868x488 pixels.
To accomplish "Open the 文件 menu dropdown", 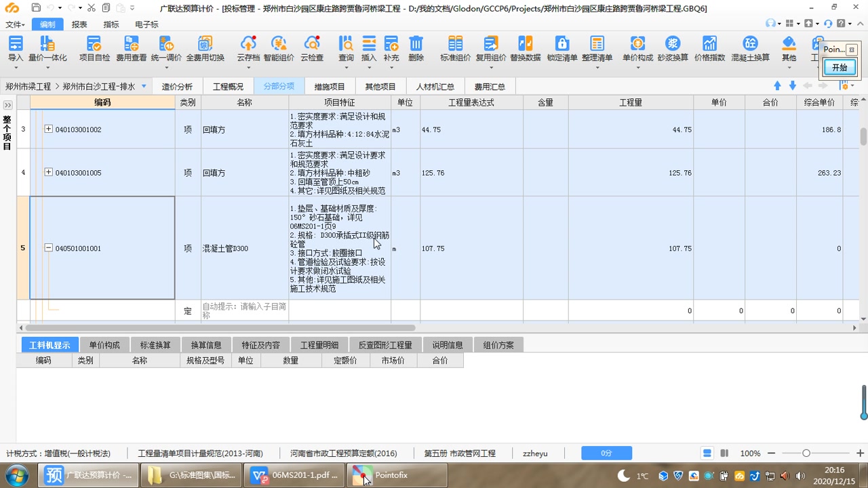I will [x=15, y=24].
